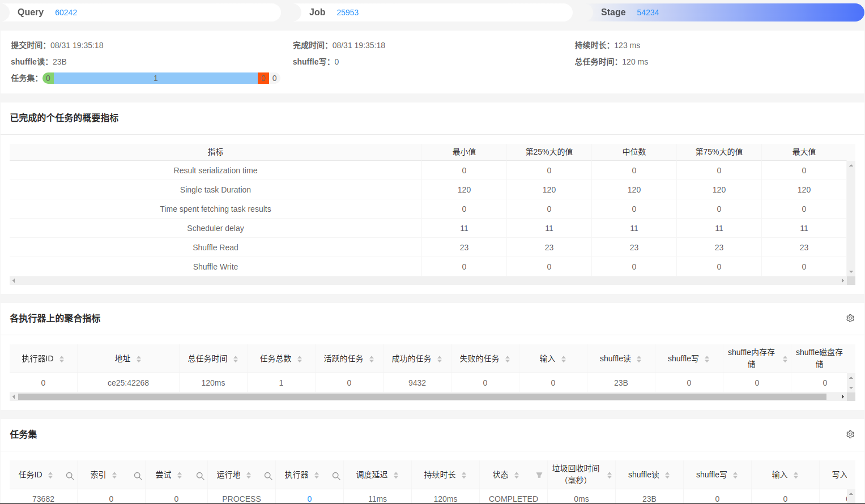Click the 最大值 column header
The height and width of the screenshot is (504, 865).
pyautogui.click(x=804, y=152)
